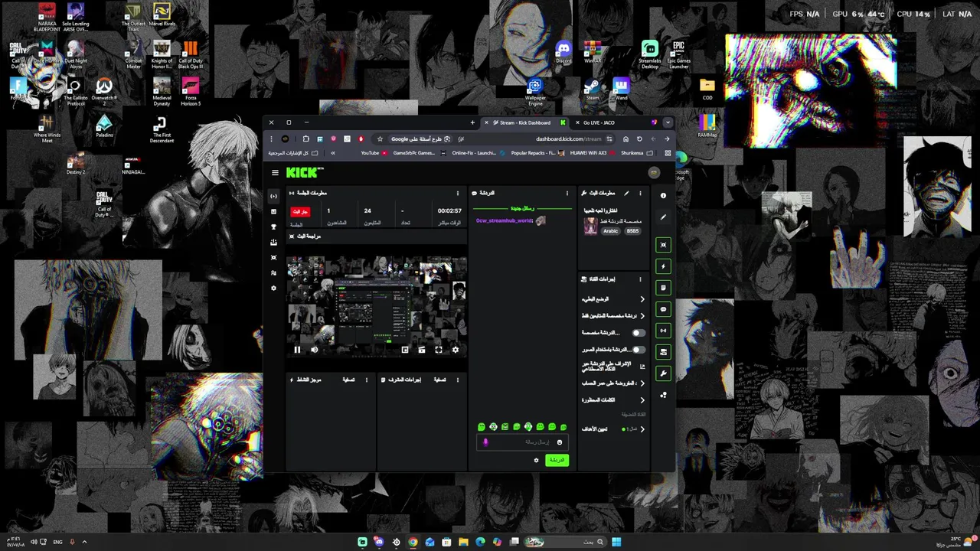980x551 pixels.
Task: Expand the first channel actions row chevron
Action: tap(642, 299)
